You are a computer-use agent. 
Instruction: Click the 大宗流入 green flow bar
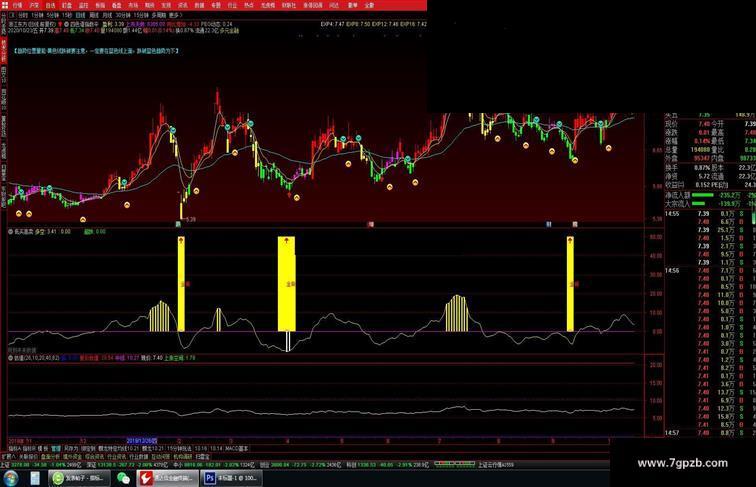pos(699,204)
